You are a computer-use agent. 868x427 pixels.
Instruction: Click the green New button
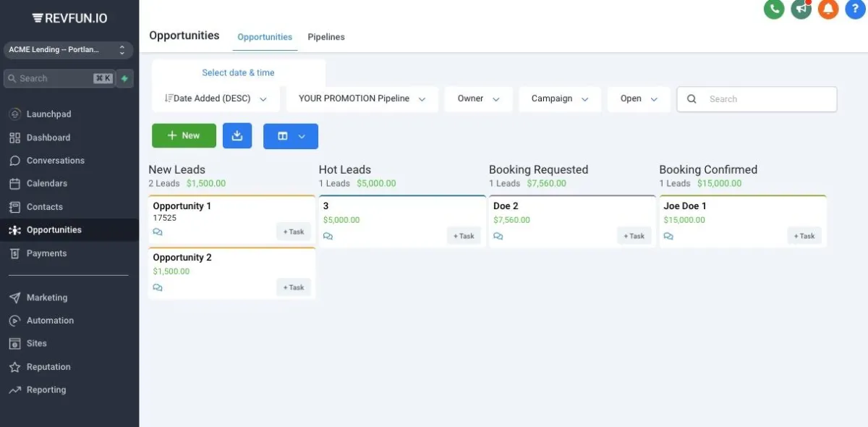coord(184,135)
